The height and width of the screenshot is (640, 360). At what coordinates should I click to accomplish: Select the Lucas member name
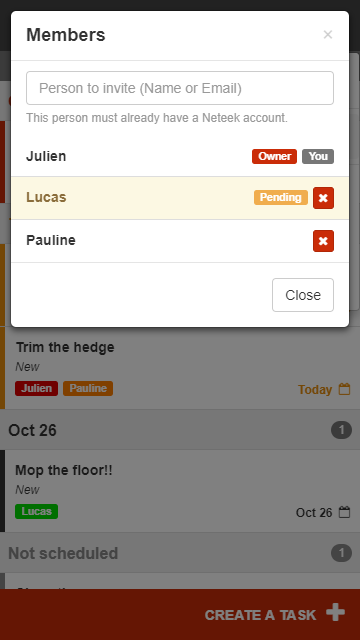(46, 197)
